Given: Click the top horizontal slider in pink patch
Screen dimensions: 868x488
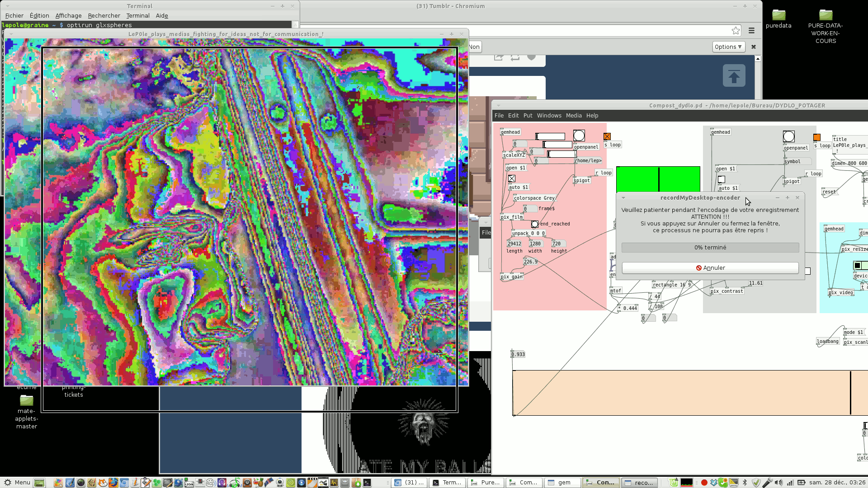Looking at the screenshot, I should (550, 136).
